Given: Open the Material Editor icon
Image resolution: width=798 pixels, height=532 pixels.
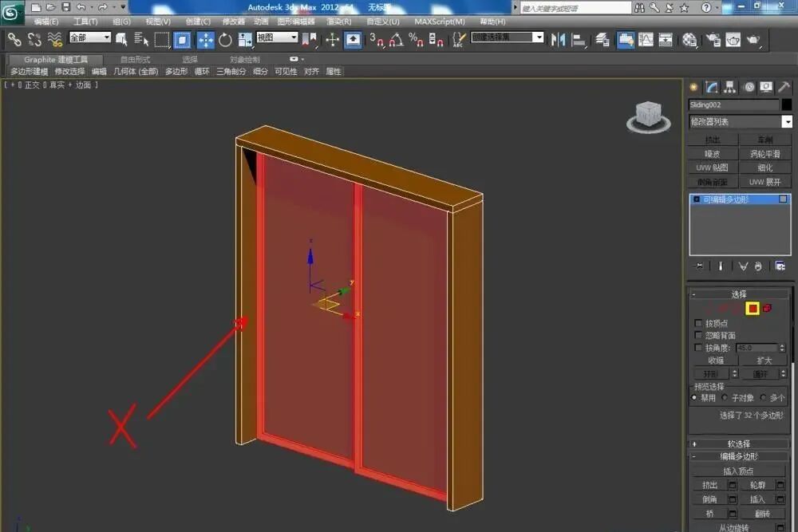Looking at the screenshot, I should tap(689, 40).
